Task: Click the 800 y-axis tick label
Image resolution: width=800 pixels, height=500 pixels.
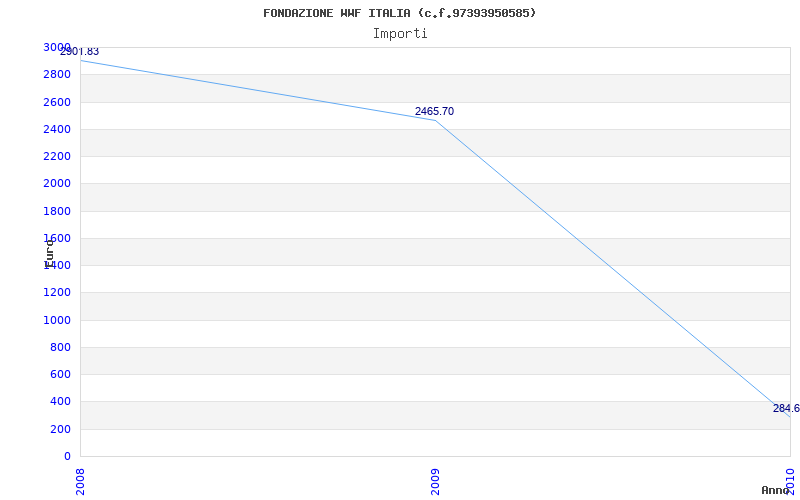Action: pyautogui.click(x=61, y=347)
